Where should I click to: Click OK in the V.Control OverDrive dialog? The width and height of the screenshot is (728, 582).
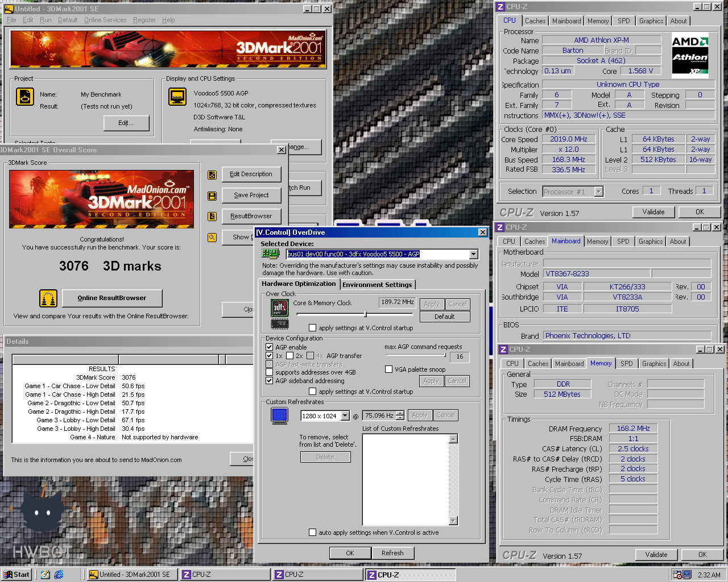coord(350,553)
